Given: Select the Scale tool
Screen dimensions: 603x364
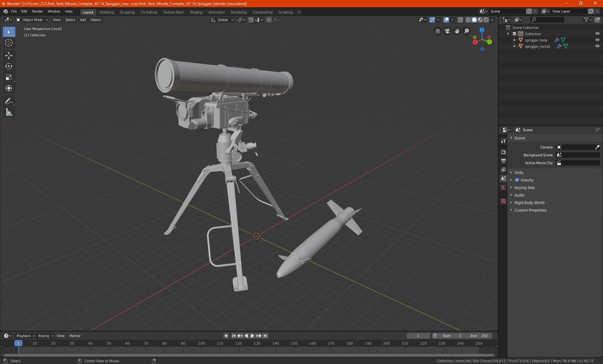Looking at the screenshot, I should (9, 78).
